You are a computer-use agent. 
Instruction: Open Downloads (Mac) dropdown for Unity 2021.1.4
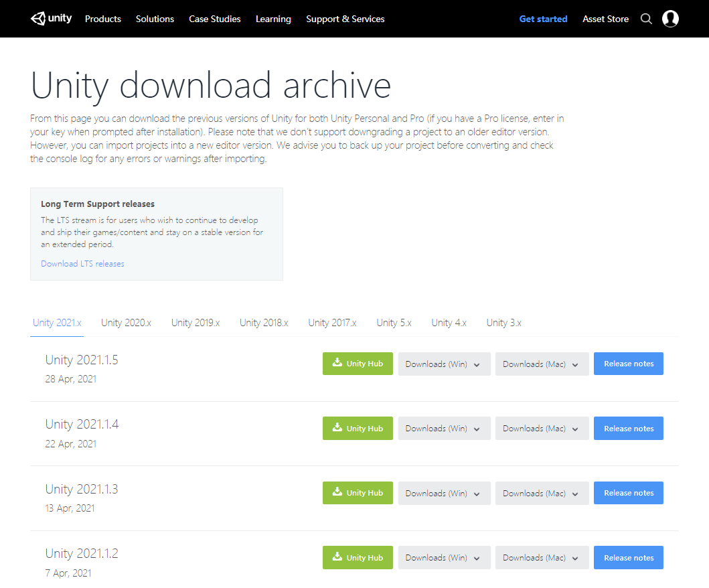542,428
